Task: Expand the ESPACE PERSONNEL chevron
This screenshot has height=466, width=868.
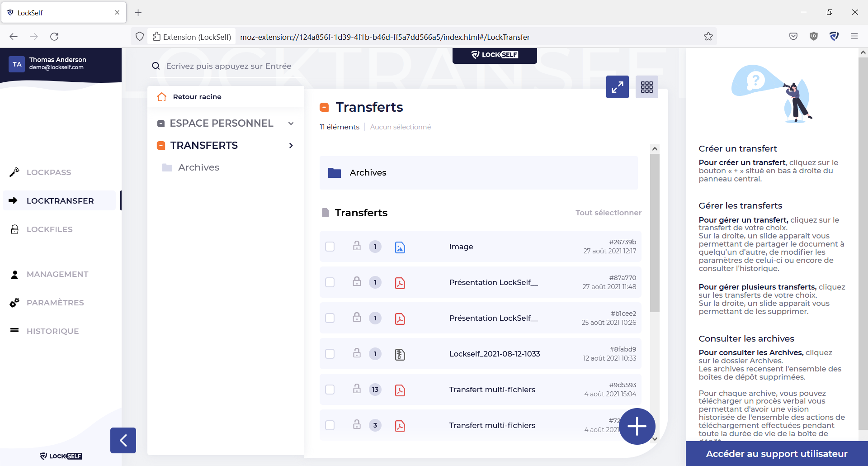Action: click(x=291, y=124)
